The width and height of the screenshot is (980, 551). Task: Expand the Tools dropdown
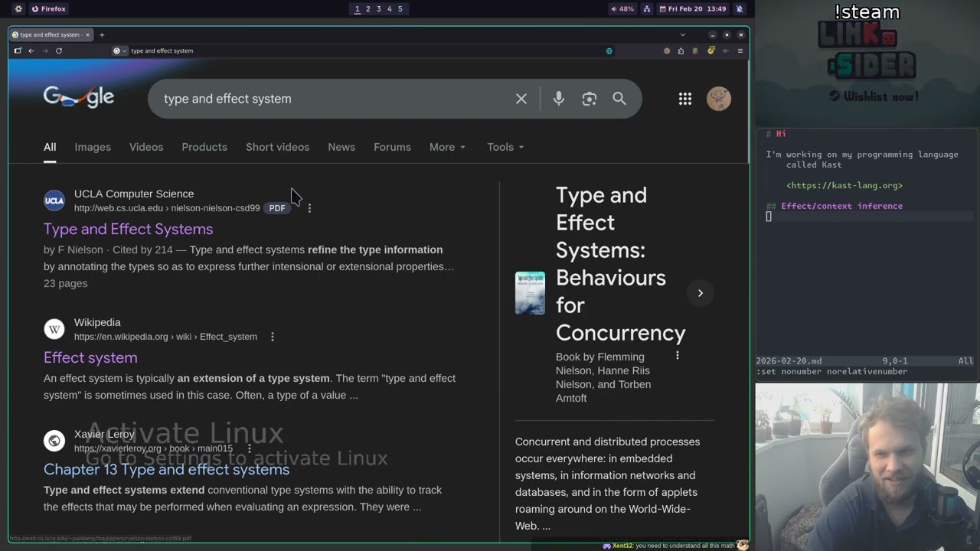point(505,147)
